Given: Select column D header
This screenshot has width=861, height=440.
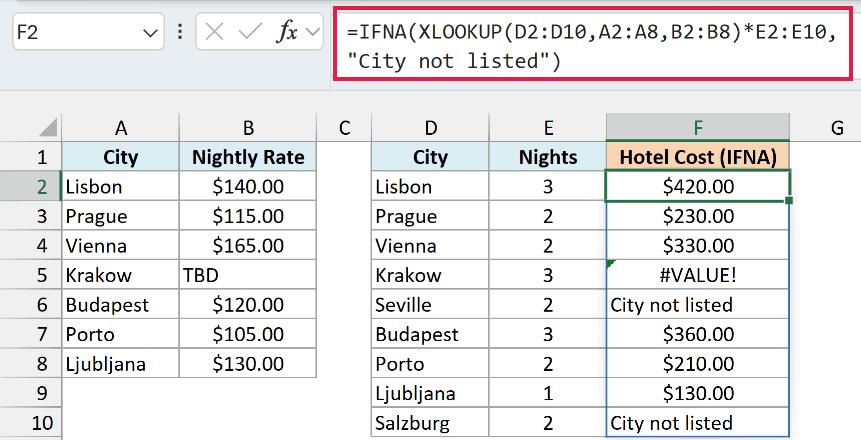Looking at the screenshot, I should pos(430,127).
